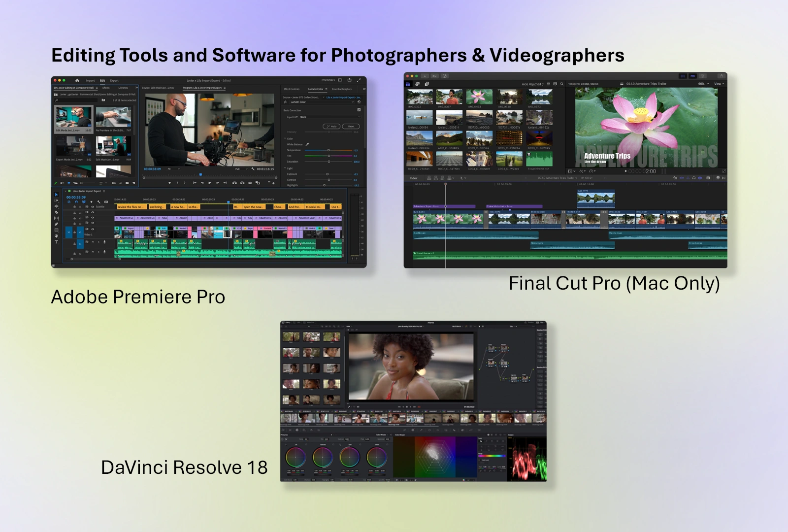Click the Import Media arrow in Final Cut

coord(425,76)
